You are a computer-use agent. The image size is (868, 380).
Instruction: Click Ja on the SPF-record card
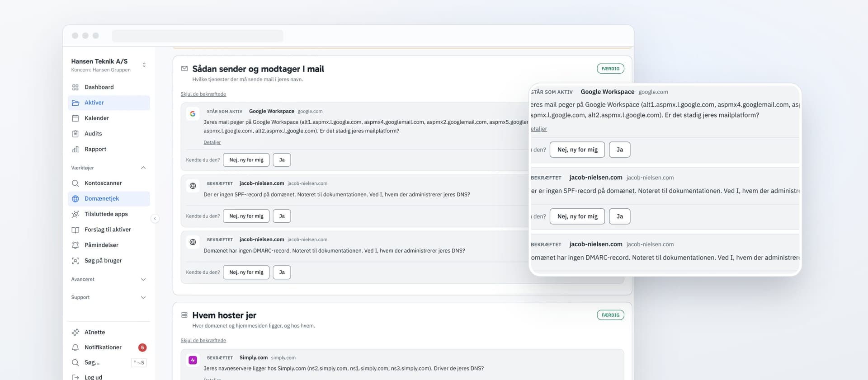(x=282, y=216)
